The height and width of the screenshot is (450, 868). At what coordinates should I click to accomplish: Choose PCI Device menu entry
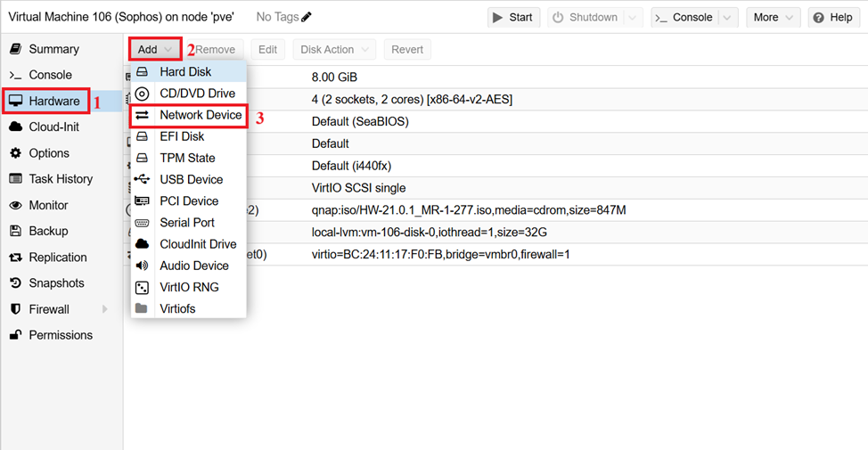pos(188,200)
